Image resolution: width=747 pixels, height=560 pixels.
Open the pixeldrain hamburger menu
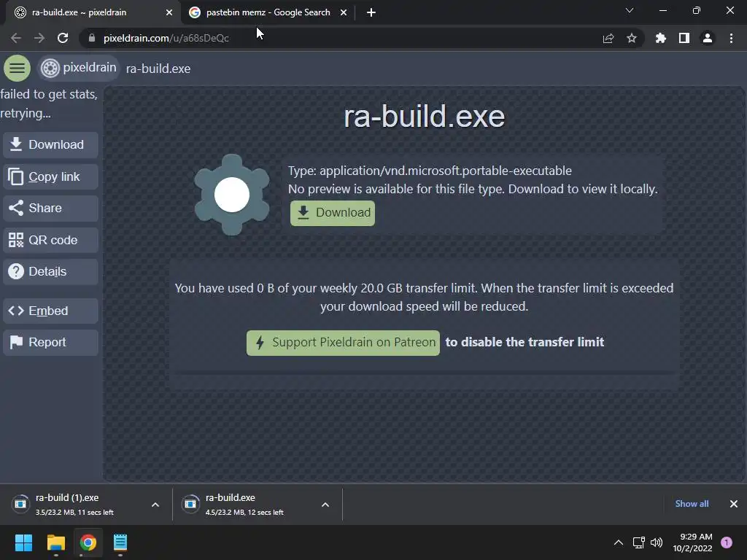pyautogui.click(x=18, y=68)
